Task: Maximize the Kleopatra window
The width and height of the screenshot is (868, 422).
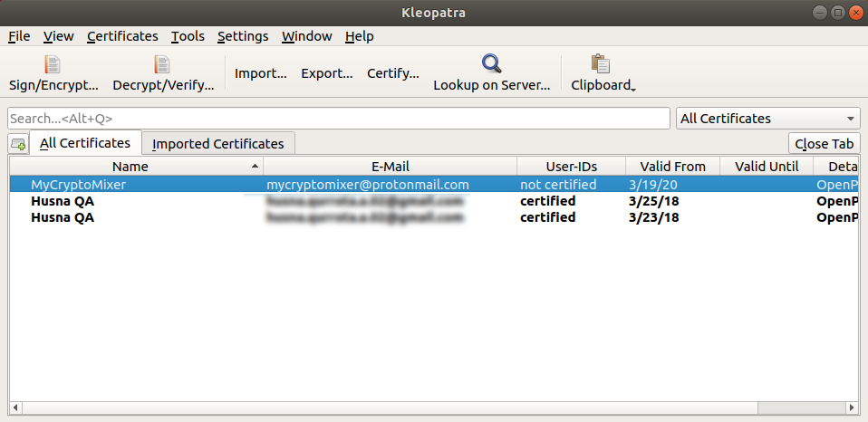Action: (838, 12)
